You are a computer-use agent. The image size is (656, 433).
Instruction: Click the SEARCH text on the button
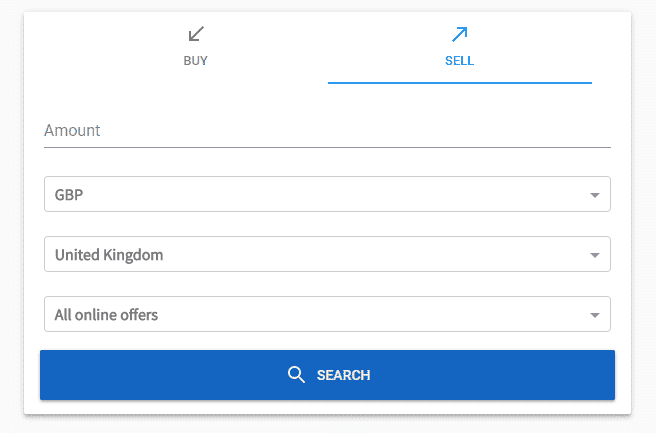(x=343, y=375)
